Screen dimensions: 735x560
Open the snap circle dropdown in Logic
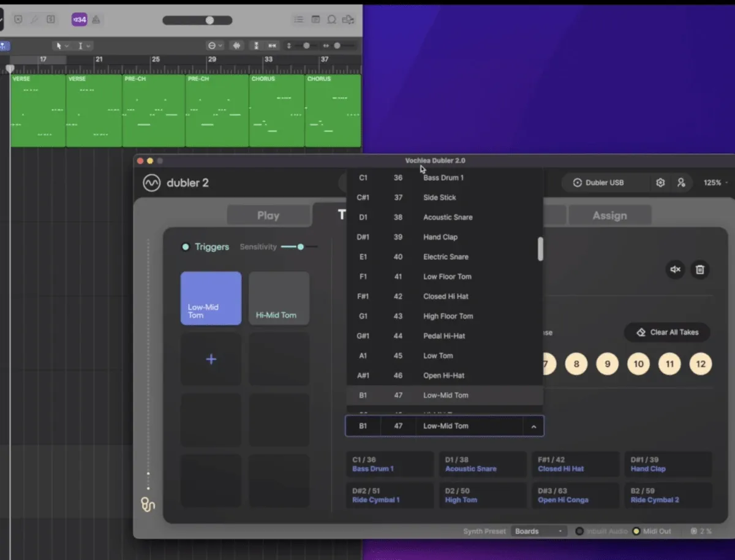[x=216, y=46]
